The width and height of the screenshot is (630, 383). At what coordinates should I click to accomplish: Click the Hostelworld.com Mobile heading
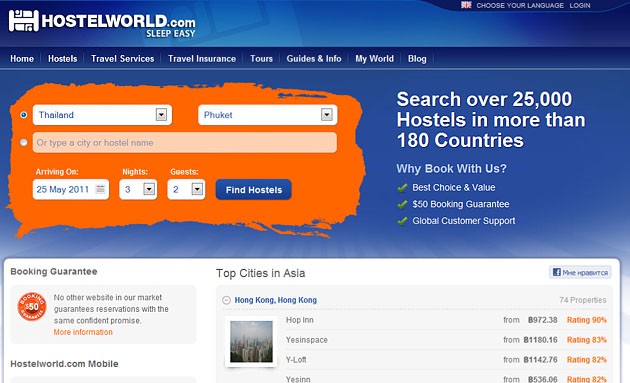[64, 364]
